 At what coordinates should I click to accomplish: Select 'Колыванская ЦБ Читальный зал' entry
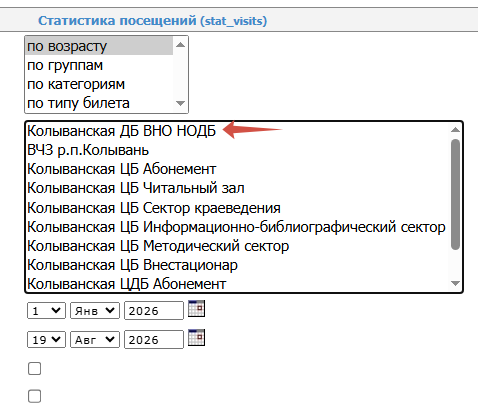(x=237, y=188)
